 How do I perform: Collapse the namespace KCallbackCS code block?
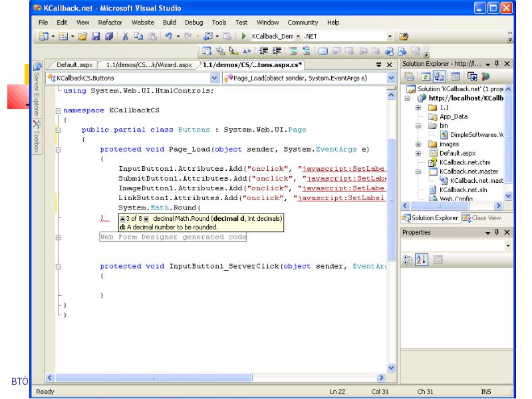pos(59,110)
